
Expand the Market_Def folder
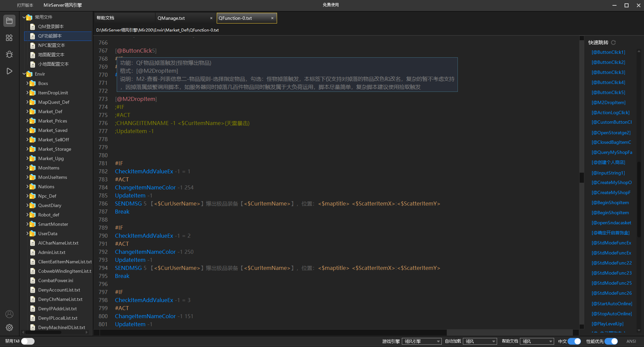click(x=28, y=112)
